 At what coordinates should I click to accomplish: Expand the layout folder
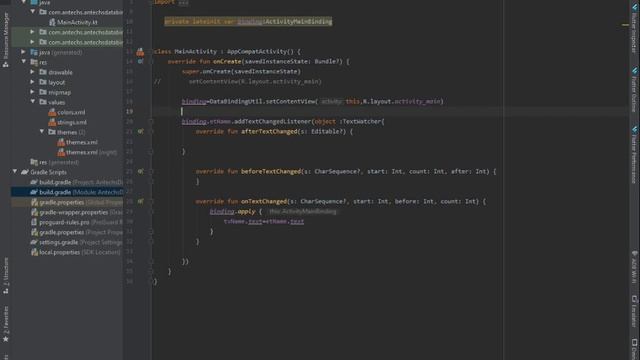coord(33,82)
